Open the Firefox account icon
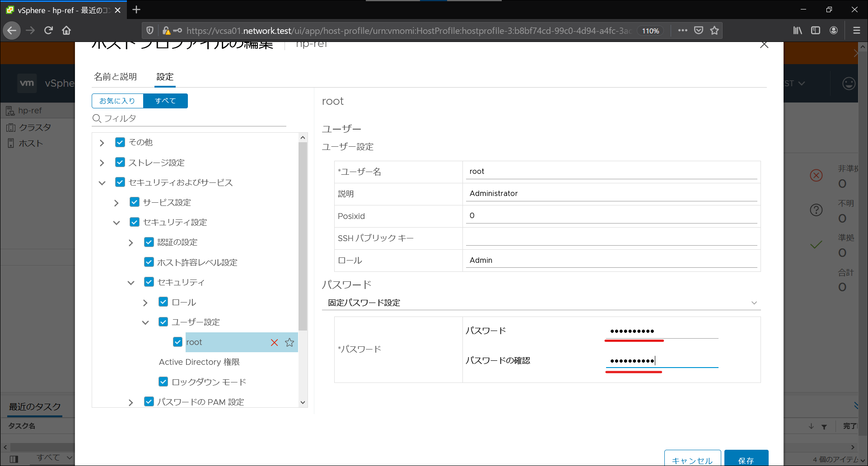 (x=834, y=30)
